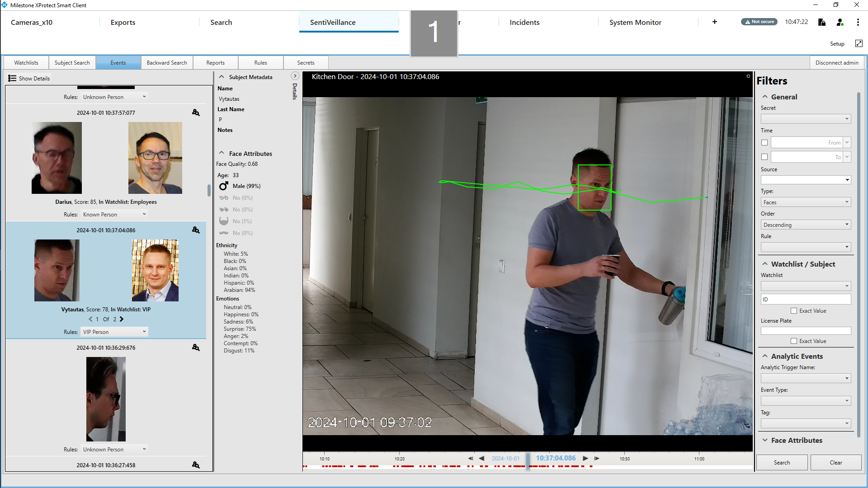Open the Source dropdown
The height and width of the screenshot is (488, 868).
[x=806, y=180]
